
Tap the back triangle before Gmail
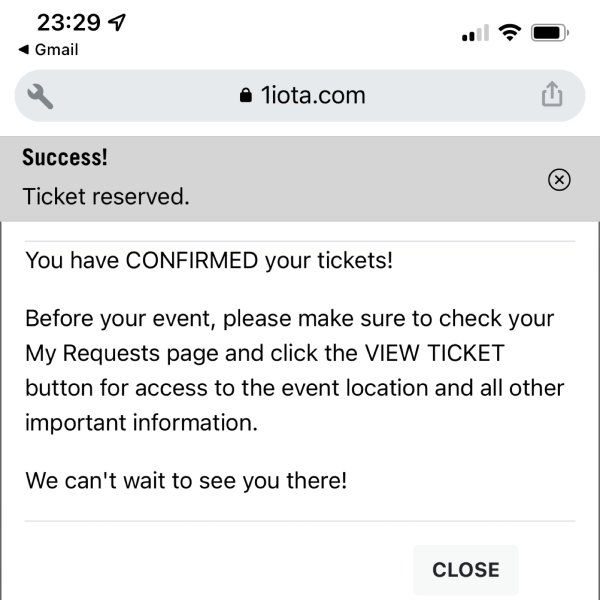(24, 49)
